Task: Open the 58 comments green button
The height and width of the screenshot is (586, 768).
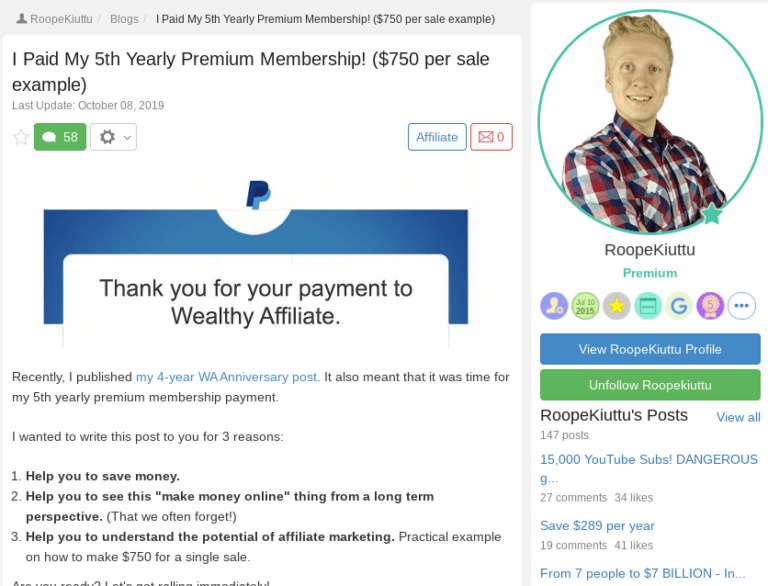Action: pyautogui.click(x=60, y=137)
